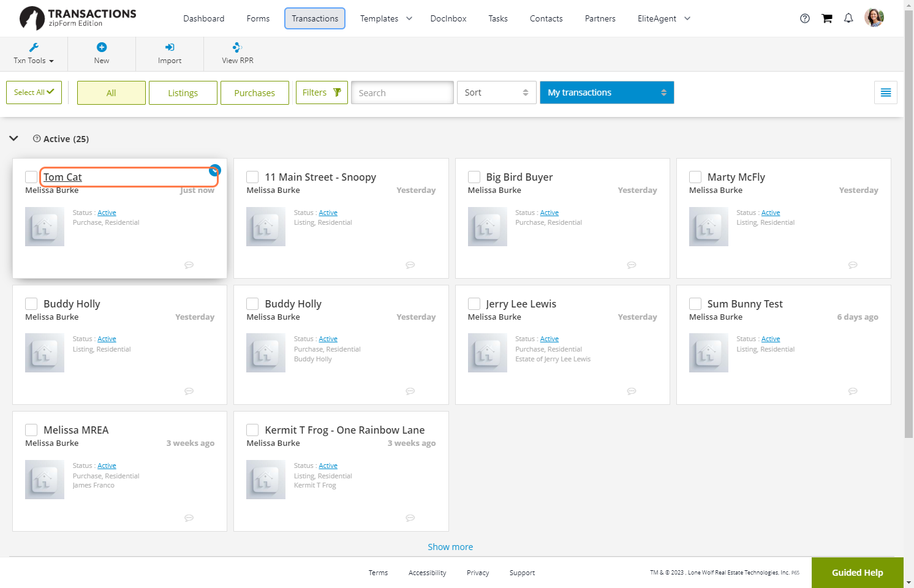Go to the Dashboard tab
This screenshot has height=588, width=914.
coord(204,18)
